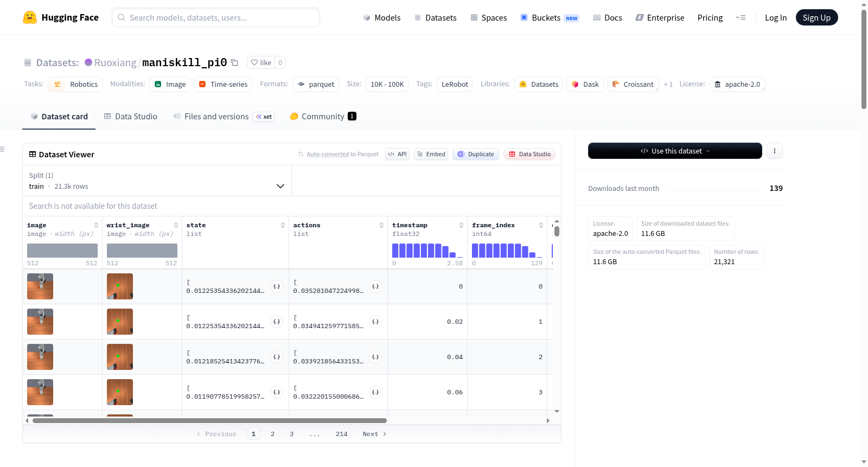Switch to the Dataset card tab
The width and height of the screenshot is (868, 467).
[x=59, y=116]
